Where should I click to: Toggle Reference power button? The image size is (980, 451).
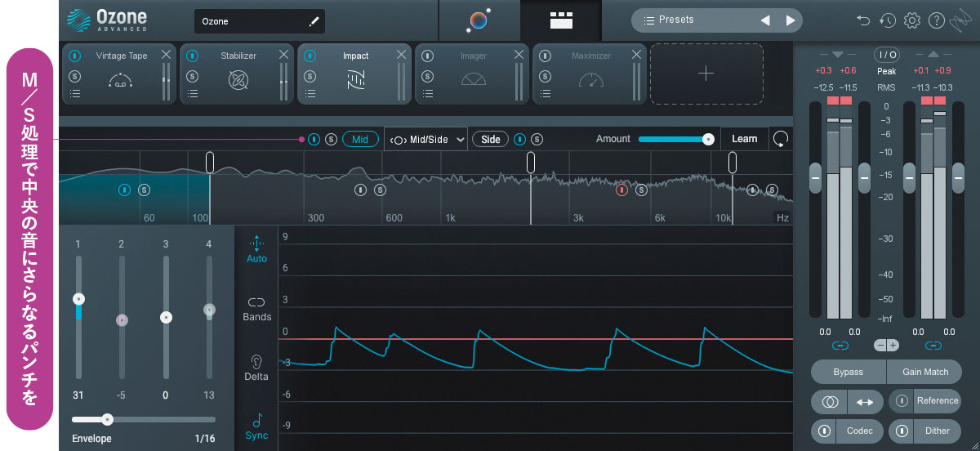[x=902, y=401]
